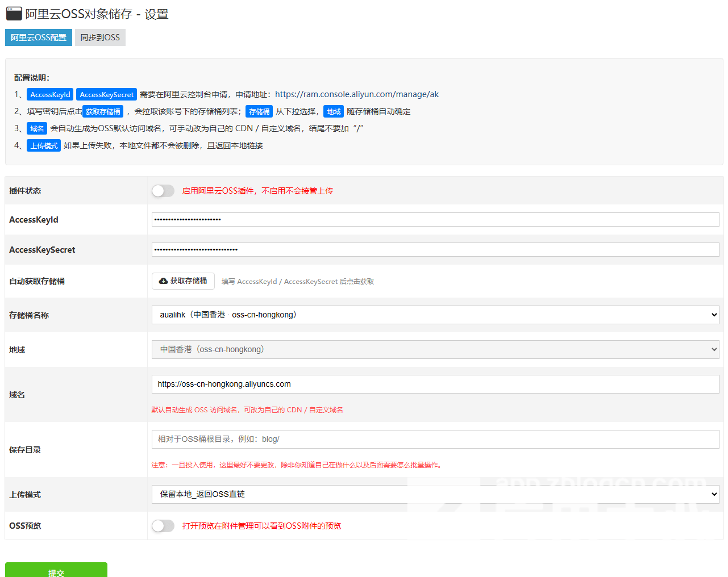Screen dimensions: 728x577
Task: Click the AccessKeySecret blue tag in instructions
Action: coord(106,94)
